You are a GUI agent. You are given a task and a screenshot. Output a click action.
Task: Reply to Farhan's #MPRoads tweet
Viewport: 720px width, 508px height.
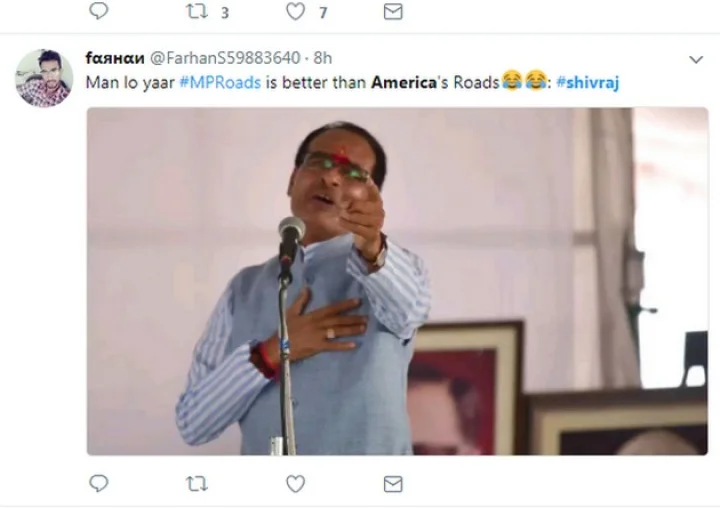98,483
